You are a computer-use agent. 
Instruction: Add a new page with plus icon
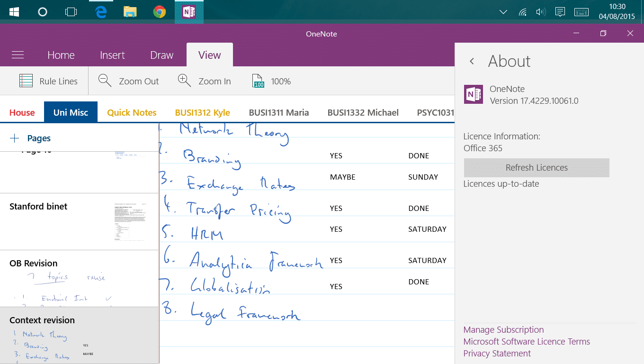coord(15,138)
